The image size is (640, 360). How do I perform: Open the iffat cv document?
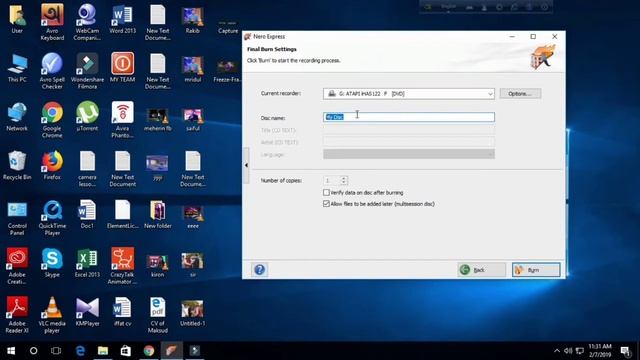(122, 311)
